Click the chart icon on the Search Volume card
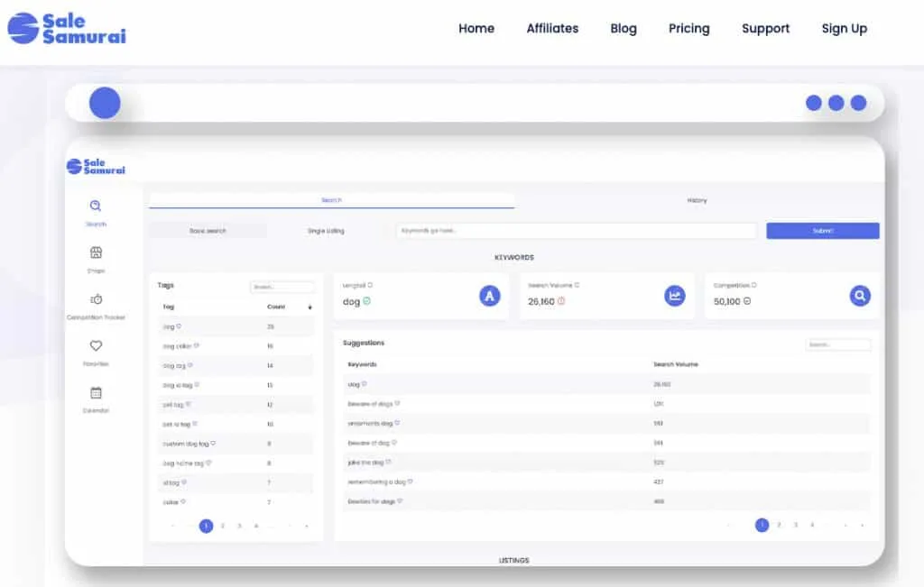Screen dimensions: 924x587 point(675,296)
